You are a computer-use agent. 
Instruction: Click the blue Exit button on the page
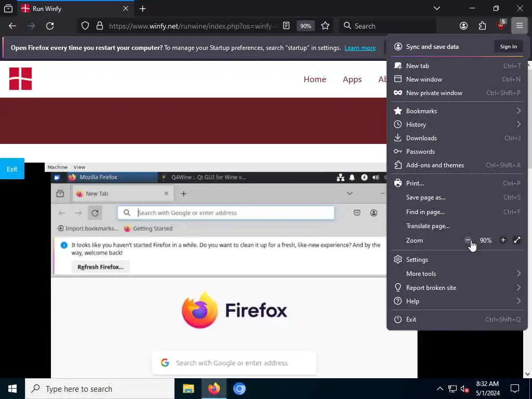pyautogui.click(x=12, y=169)
